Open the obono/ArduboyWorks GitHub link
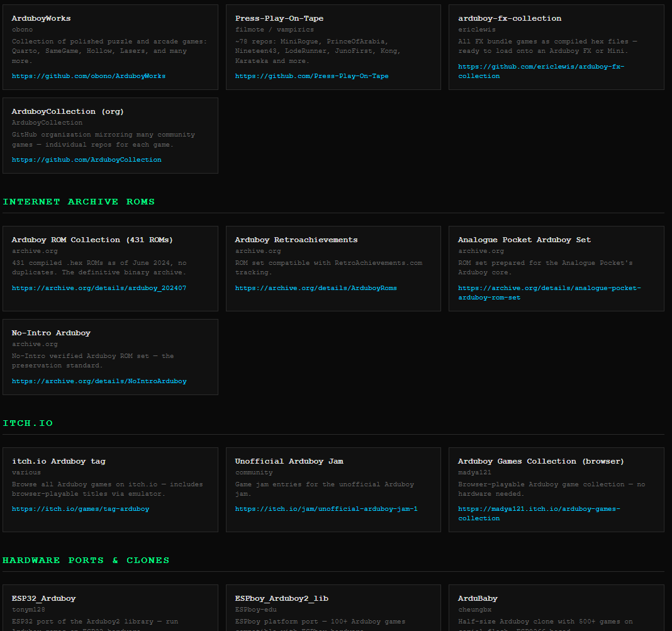672x631 pixels. (88, 76)
